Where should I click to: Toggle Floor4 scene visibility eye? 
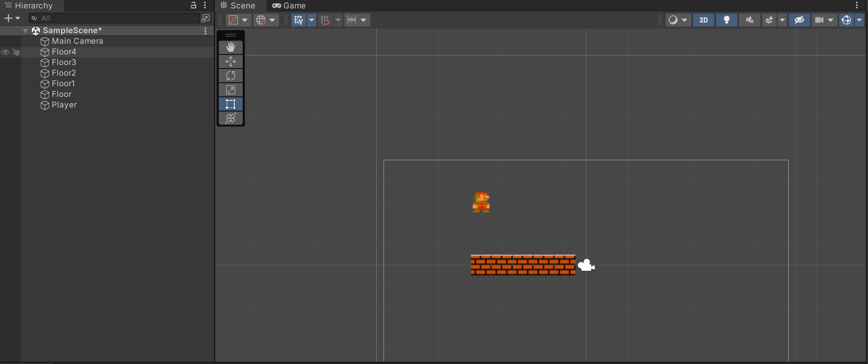(x=5, y=52)
